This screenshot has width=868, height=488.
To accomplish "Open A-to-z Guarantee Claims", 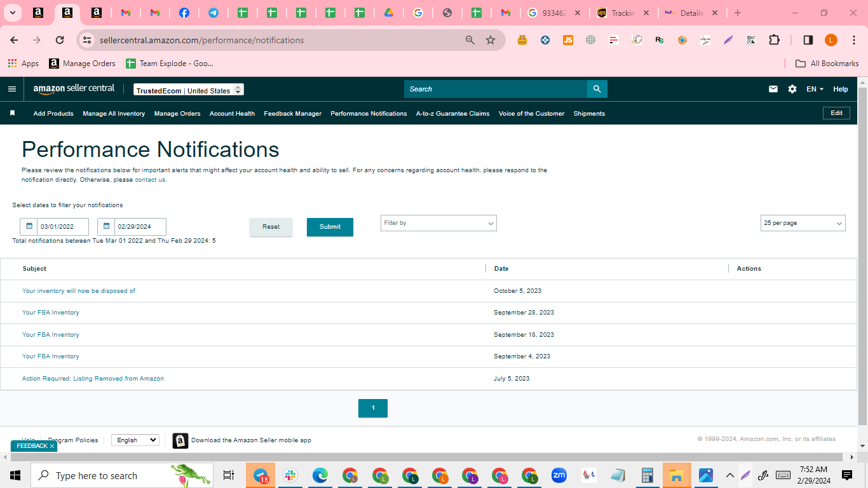I will click(x=453, y=114).
